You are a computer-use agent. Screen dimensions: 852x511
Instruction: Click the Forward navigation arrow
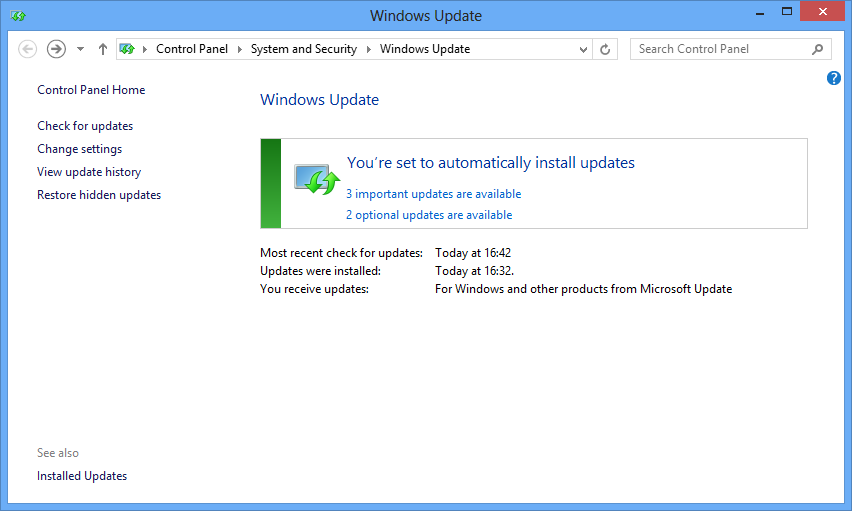point(56,49)
